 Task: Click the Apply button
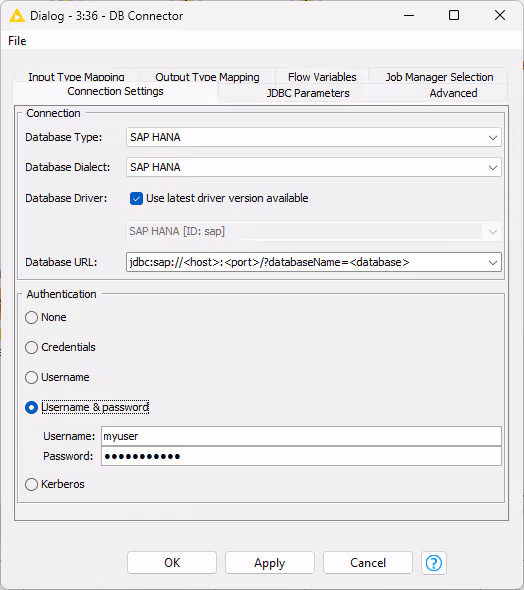tap(270, 563)
